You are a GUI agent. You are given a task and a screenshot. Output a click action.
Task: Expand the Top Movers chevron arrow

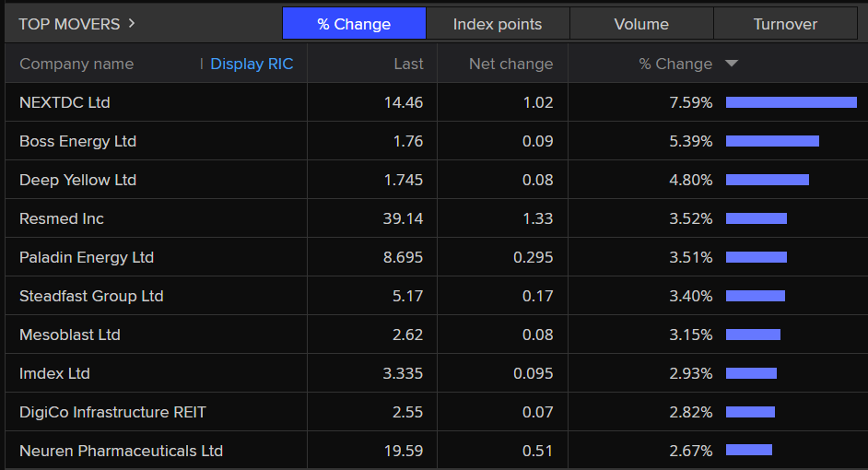point(132,23)
